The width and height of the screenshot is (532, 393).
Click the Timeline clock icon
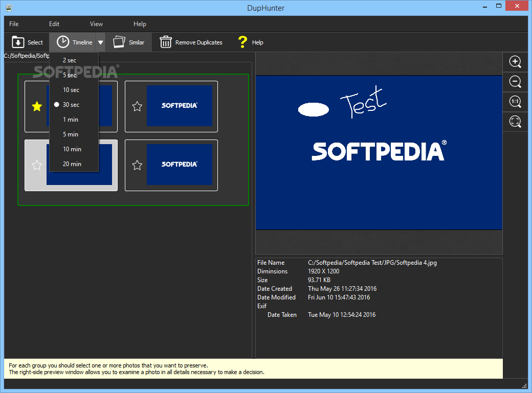tap(63, 42)
